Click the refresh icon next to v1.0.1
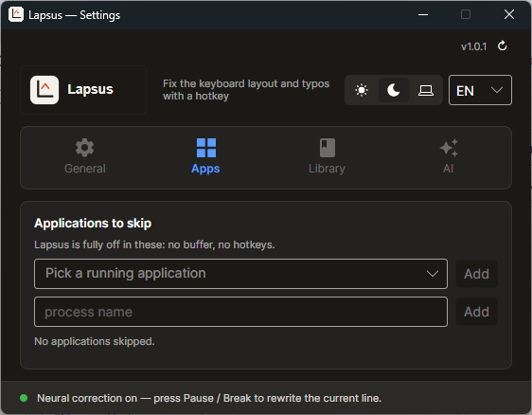The image size is (532, 415). pyautogui.click(x=502, y=45)
